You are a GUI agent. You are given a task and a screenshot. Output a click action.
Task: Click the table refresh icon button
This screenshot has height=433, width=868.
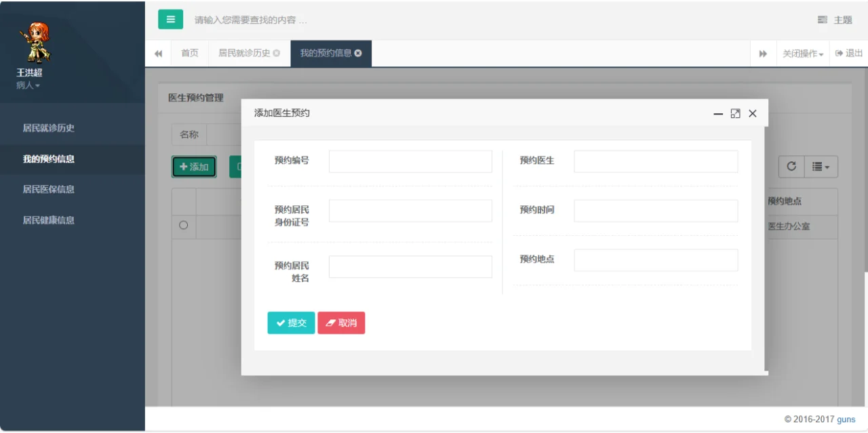(791, 167)
